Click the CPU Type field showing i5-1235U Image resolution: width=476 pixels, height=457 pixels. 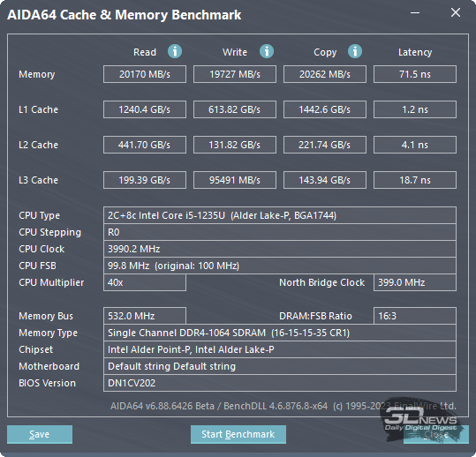[x=280, y=215]
